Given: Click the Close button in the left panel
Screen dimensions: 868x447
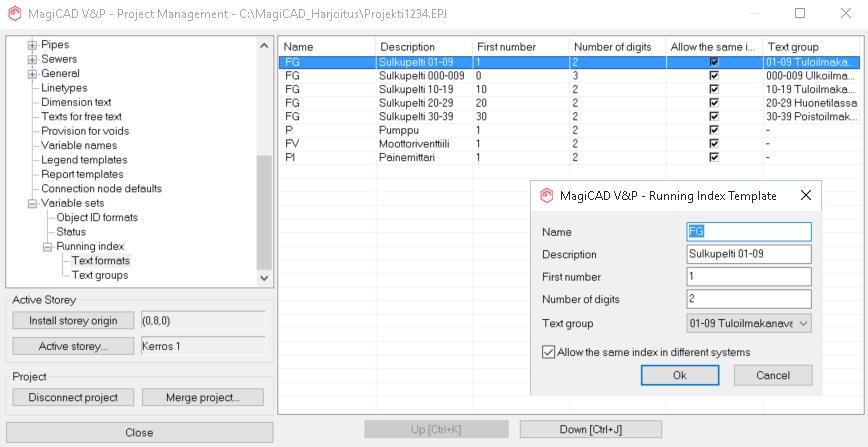Looking at the screenshot, I should [x=140, y=433].
